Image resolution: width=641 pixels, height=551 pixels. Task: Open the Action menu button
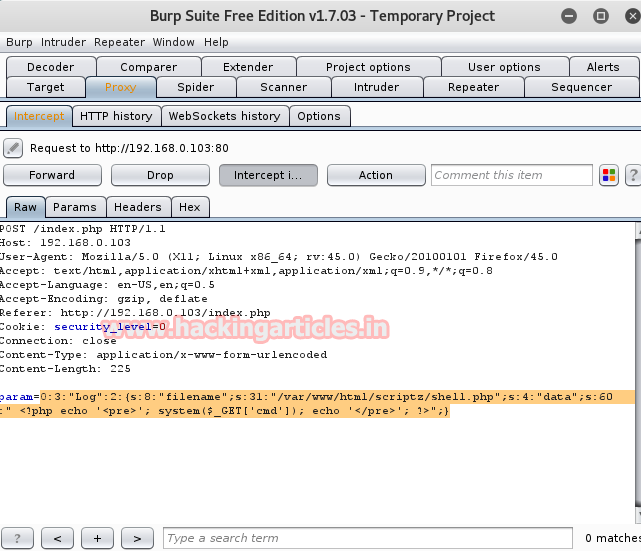376,175
